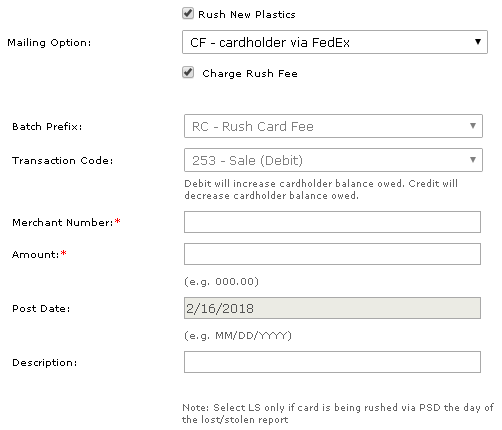Click the 'Merchant Number:' required label

66,222
